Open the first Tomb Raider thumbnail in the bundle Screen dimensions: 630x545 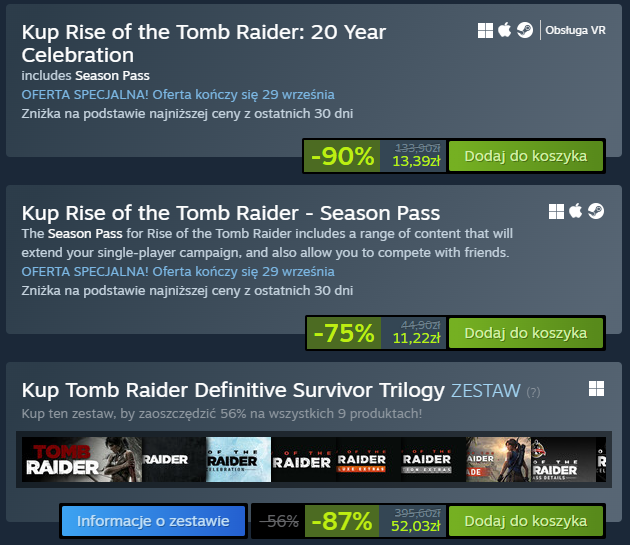pyautogui.click(x=62, y=461)
